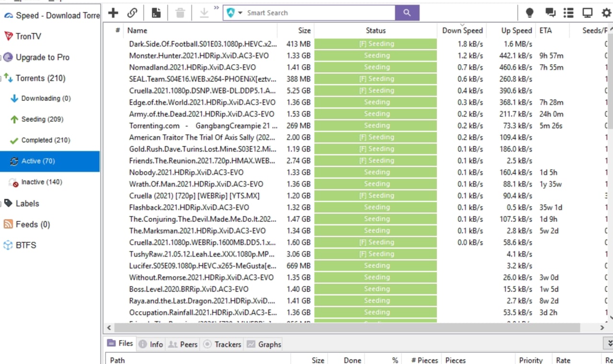
Task: Select Army.of.the.Dead.2021 torrent row
Action: (x=356, y=114)
